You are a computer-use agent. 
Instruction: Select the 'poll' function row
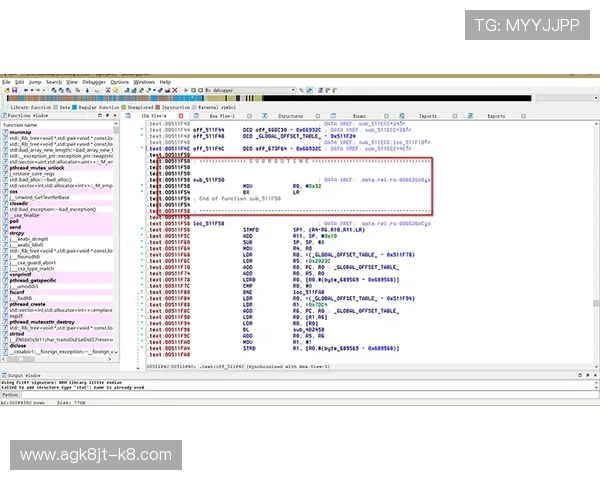pos(57,221)
